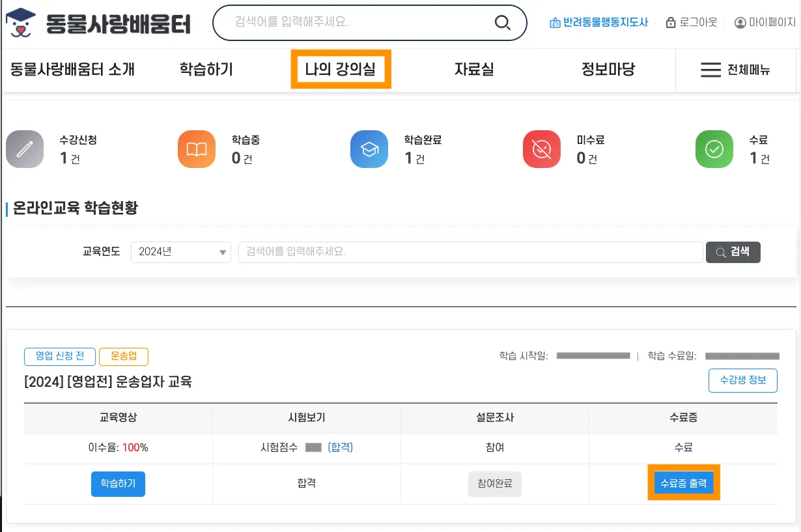Open 마이페이지 link
This screenshot has width=801, height=532.
(765, 23)
